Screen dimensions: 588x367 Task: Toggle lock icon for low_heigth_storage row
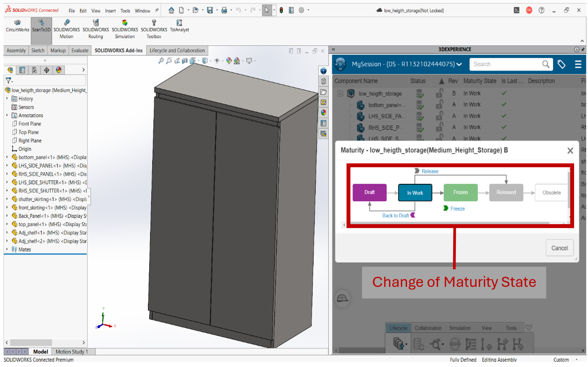click(x=440, y=93)
